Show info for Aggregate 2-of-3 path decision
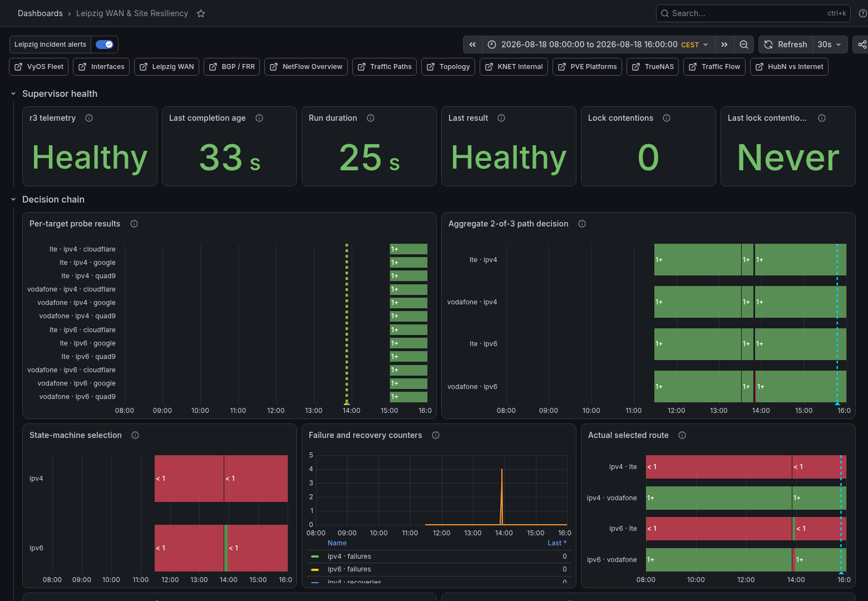The image size is (868, 601). tap(582, 224)
